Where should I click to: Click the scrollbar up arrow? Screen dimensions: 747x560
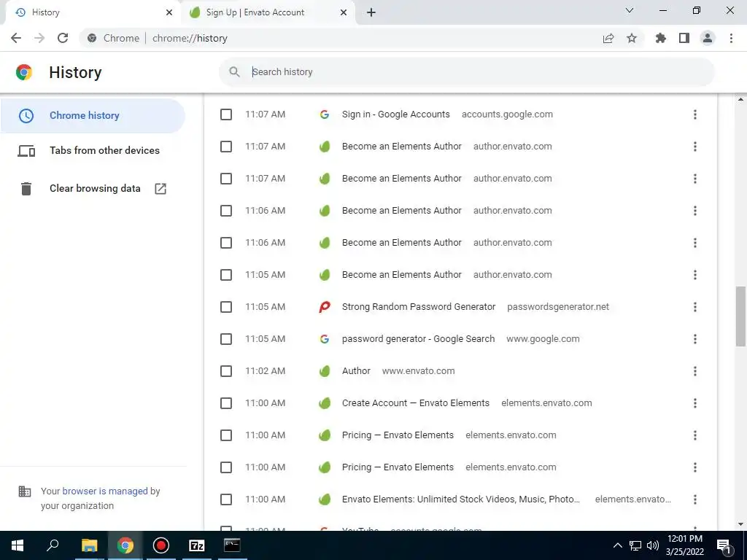(740, 99)
